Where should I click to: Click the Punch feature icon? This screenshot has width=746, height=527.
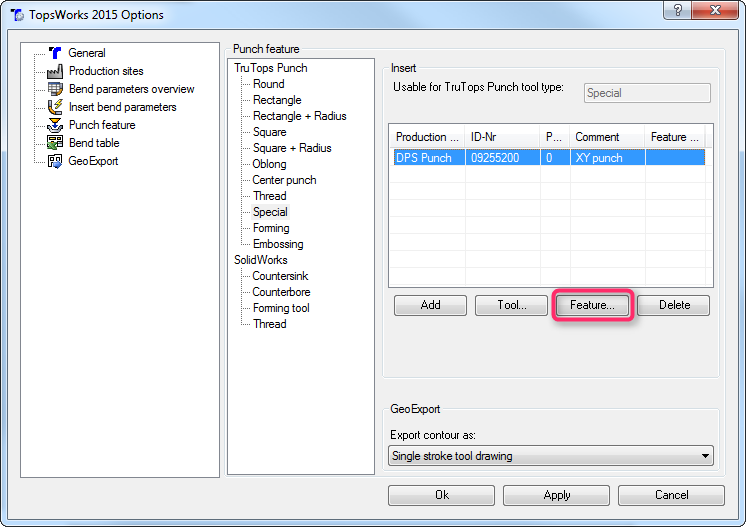point(56,125)
